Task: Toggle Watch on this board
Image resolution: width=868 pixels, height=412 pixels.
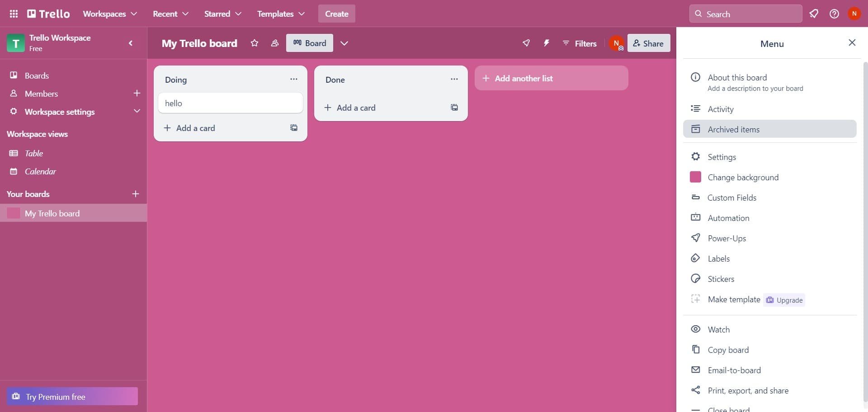Action: 718,329
